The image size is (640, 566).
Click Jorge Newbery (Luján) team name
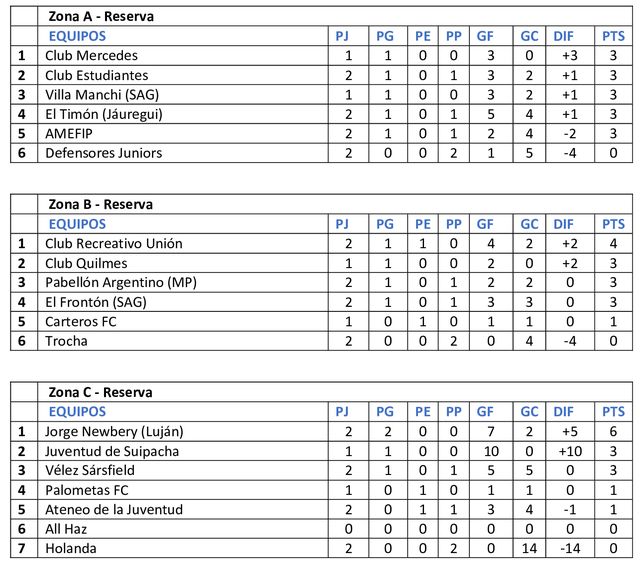(112, 431)
